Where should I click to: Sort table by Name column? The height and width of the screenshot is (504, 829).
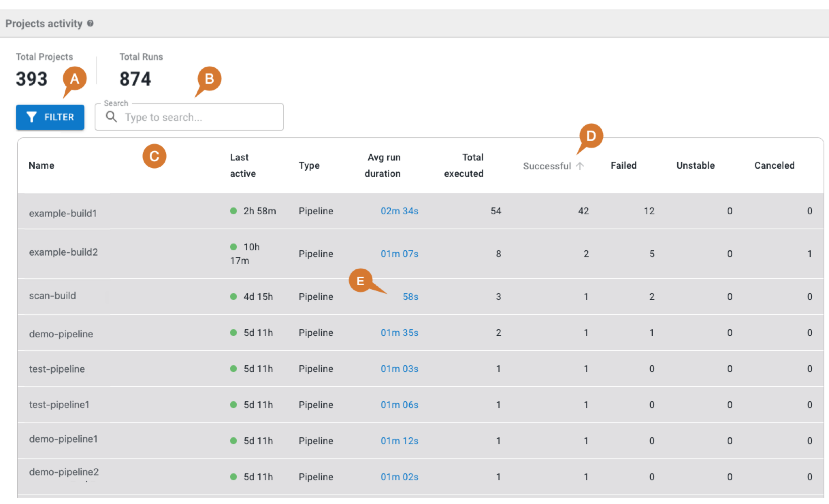[42, 165]
